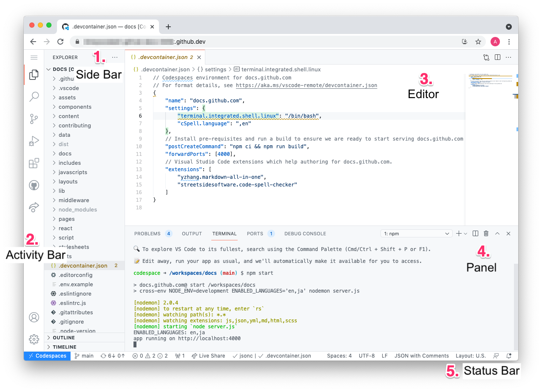Image resolution: width=542 pixels, height=392 pixels.
Task: Expand the node_modules folder
Action: click(x=76, y=209)
